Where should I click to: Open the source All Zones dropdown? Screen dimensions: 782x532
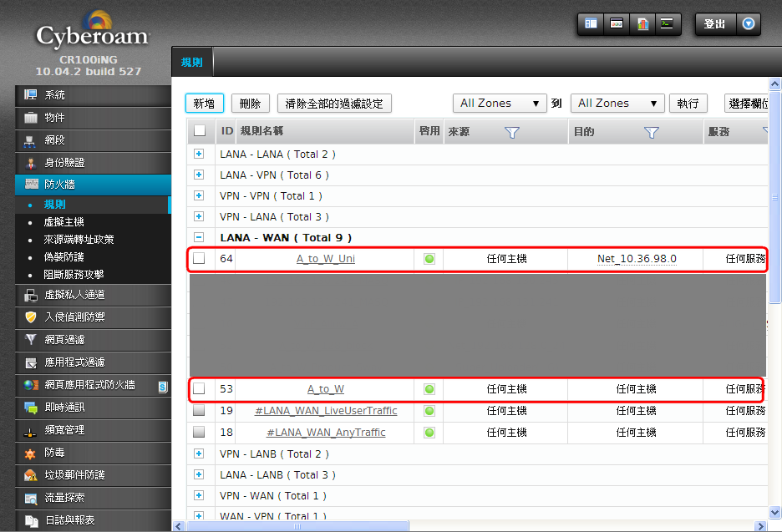[x=500, y=104]
